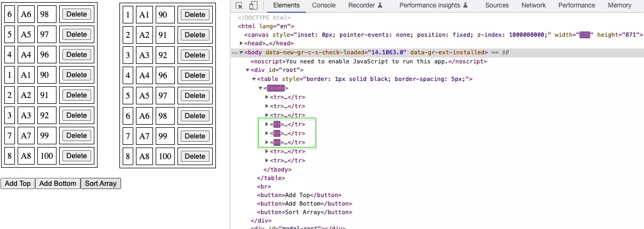The height and width of the screenshot is (229, 644).
Task: Click the Add Bottom button
Action: (58, 183)
